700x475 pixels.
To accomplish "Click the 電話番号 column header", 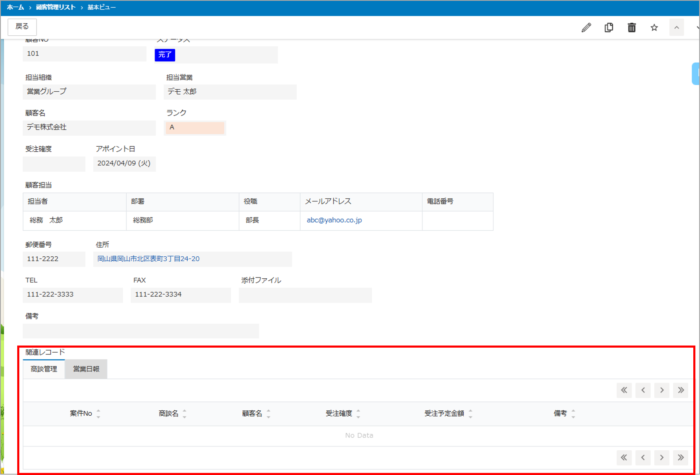I will pos(458,202).
